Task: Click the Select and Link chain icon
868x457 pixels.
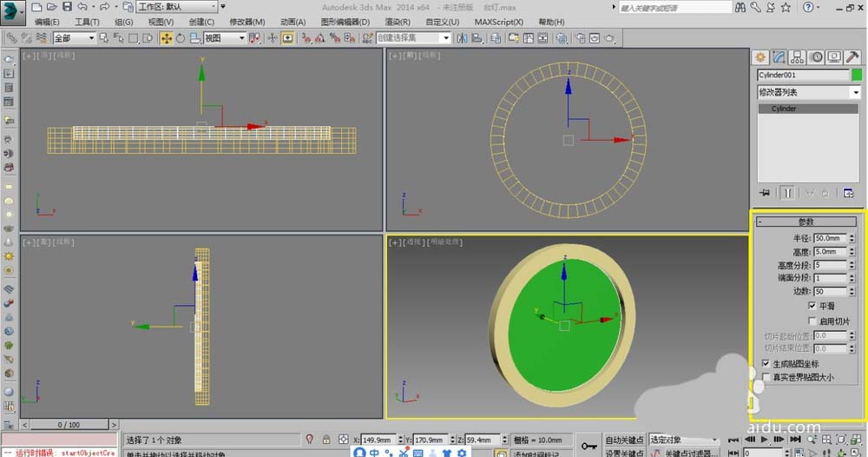Action: (x=11, y=38)
